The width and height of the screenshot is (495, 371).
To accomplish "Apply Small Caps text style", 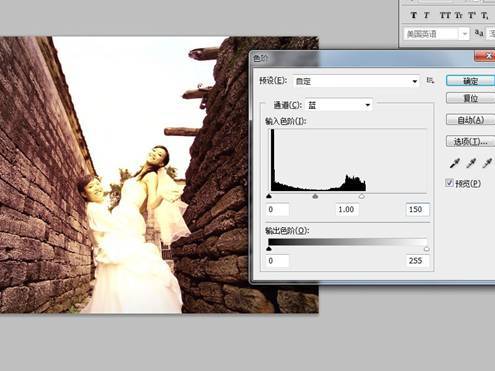I will click(459, 15).
